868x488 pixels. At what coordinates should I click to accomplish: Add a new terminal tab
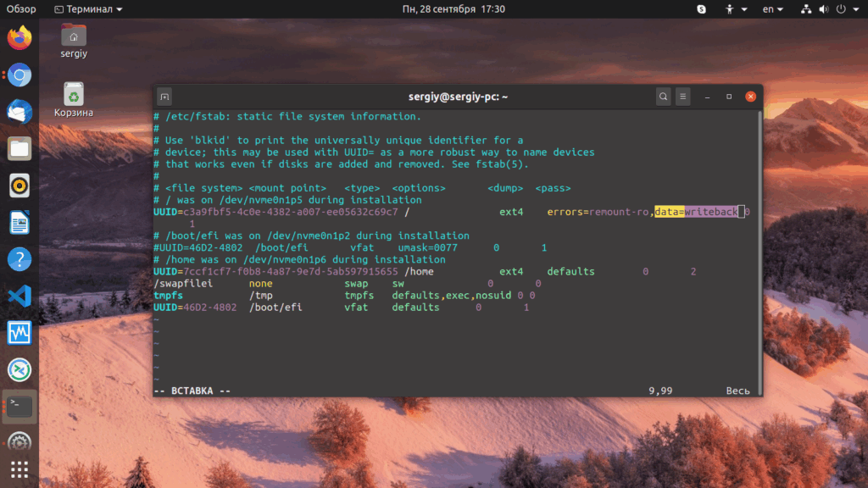point(164,97)
